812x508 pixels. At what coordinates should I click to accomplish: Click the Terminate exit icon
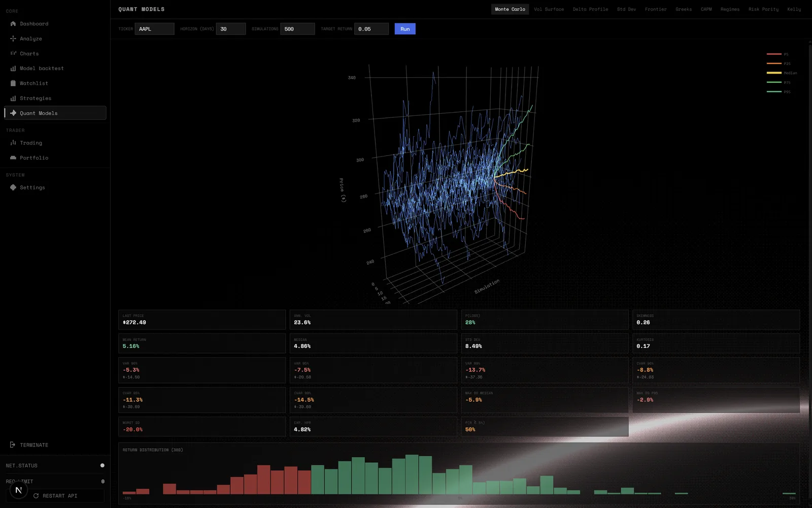point(13,445)
